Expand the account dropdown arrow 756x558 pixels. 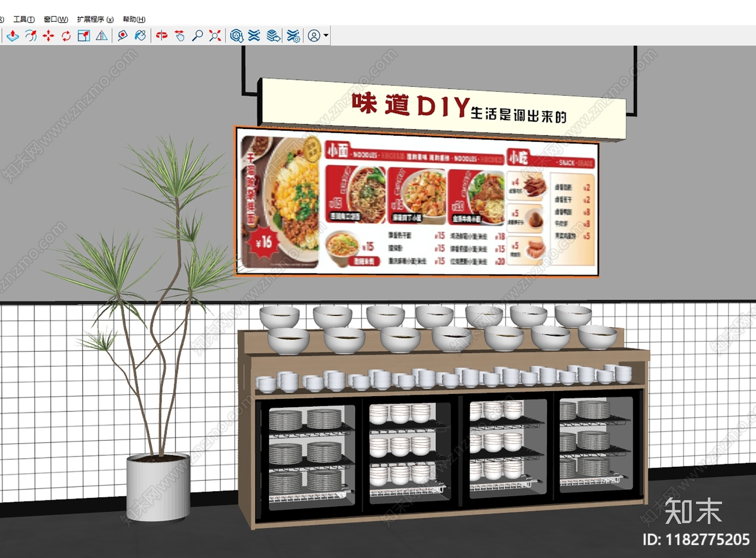pos(326,35)
